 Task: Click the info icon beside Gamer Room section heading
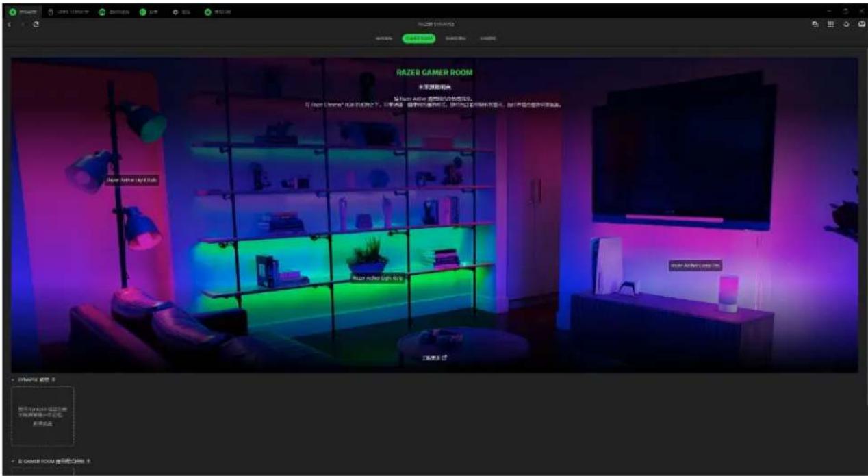pyautogui.click(x=89, y=461)
